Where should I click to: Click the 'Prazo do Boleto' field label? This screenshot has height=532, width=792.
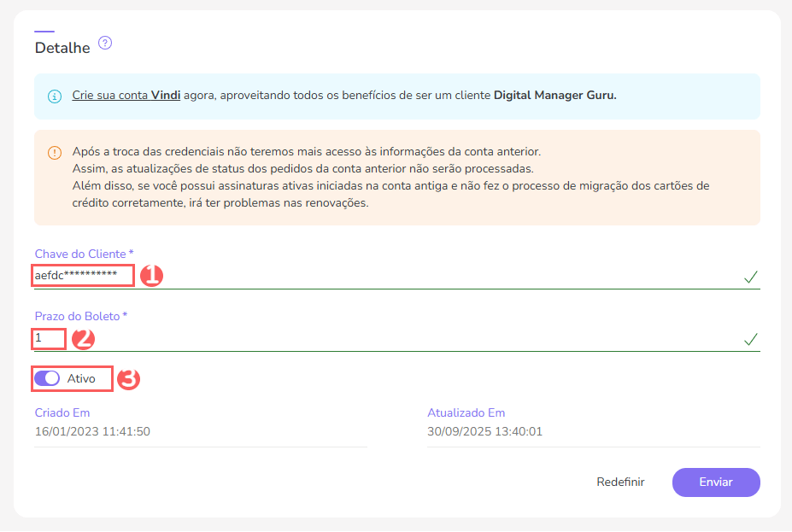pyautogui.click(x=80, y=316)
